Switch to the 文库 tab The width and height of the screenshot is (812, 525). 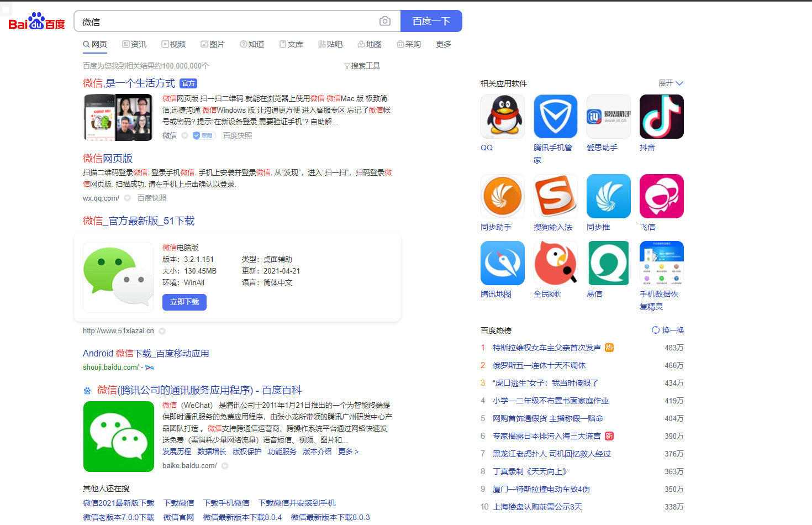(291, 44)
